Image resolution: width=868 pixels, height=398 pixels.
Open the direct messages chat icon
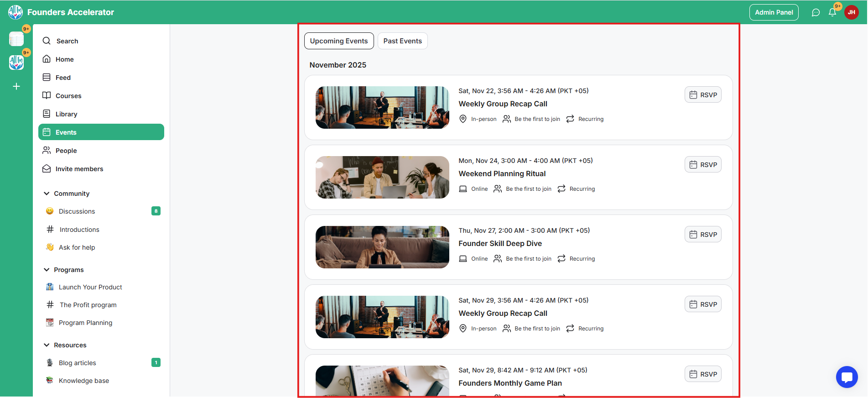click(x=816, y=12)
